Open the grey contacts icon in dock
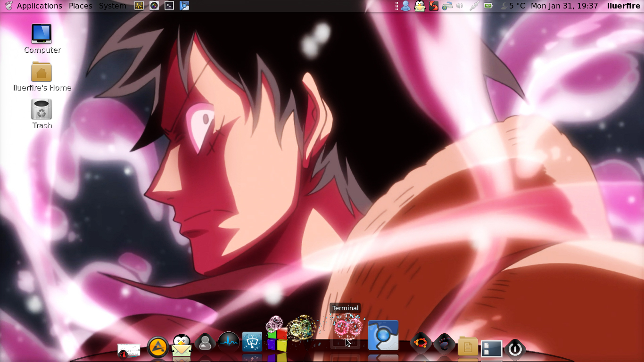The width and height of the screenshot is (644, 362). pos(205,343)
